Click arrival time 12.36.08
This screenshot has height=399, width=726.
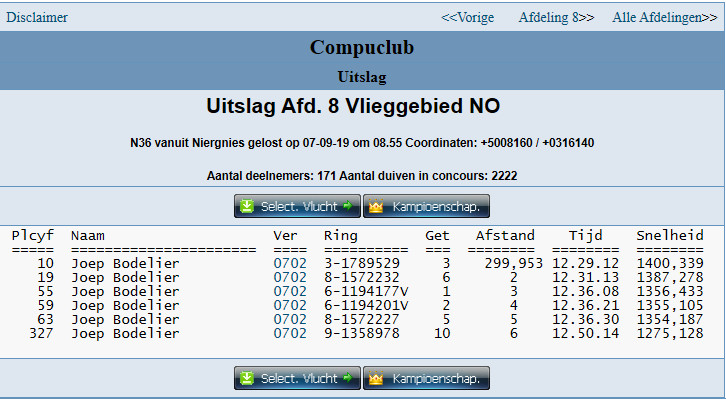[x=586, y=291]
